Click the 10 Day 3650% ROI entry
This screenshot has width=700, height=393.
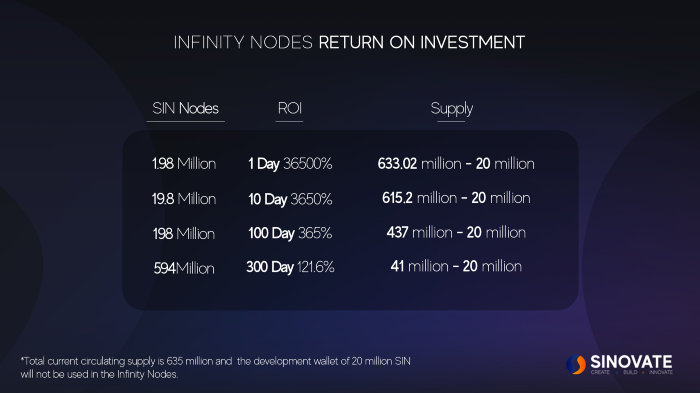point(290,199)
